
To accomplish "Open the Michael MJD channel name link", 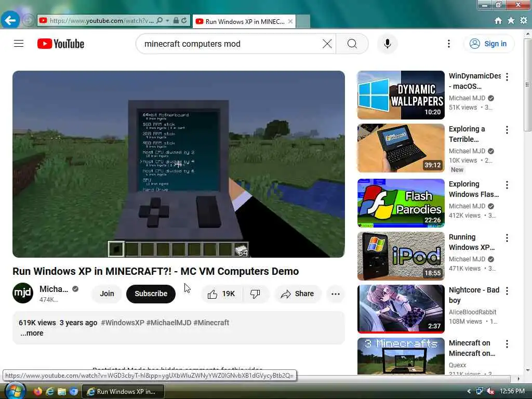I will click(x=54, y=289).
